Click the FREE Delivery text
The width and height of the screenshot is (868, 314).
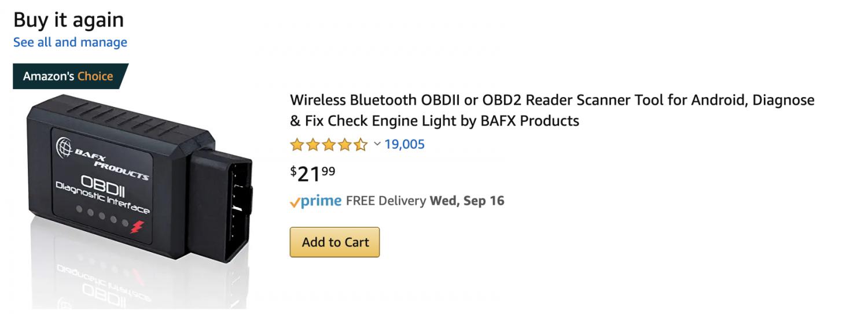pyautogui.click(x=385, y=201)
